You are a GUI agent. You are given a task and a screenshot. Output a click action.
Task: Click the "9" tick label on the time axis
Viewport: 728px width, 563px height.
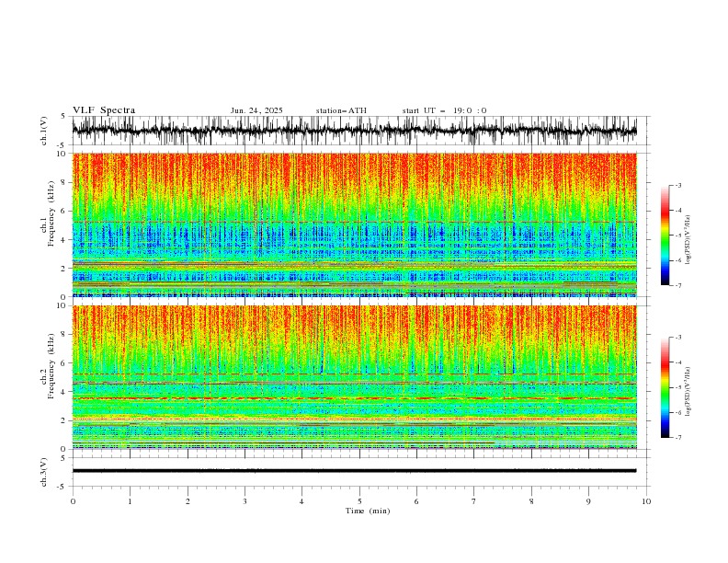pos(588,501)
